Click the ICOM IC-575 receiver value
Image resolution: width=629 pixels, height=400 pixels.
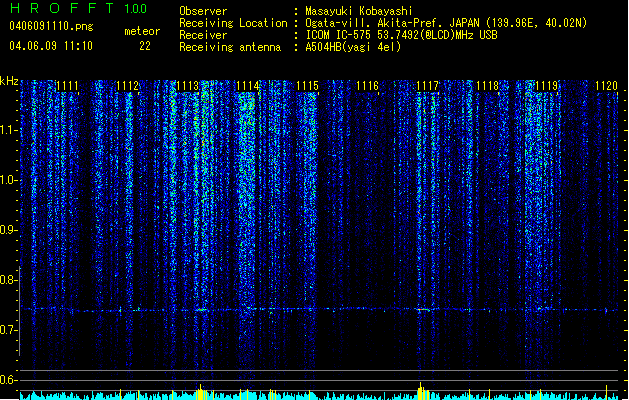[401, 35]
